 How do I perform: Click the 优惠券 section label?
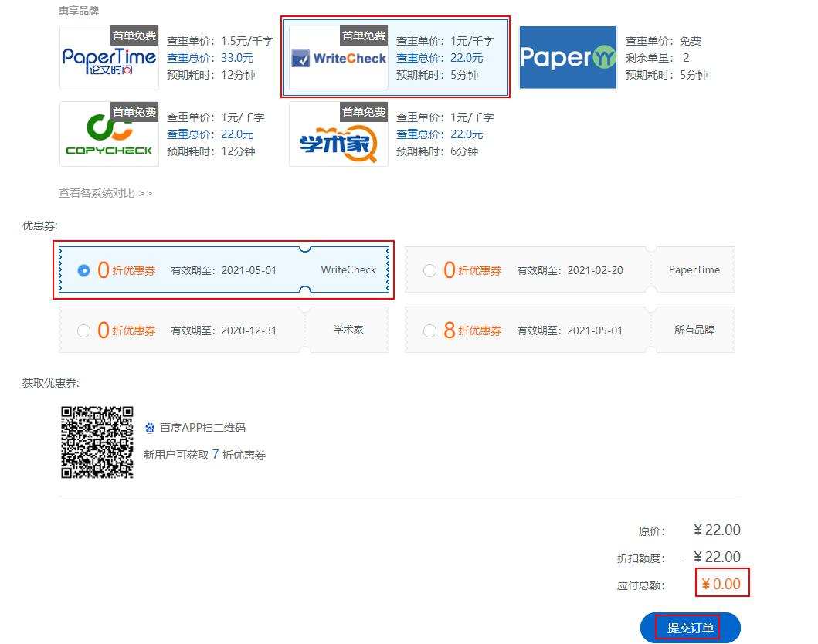click(x=40, y=225)
